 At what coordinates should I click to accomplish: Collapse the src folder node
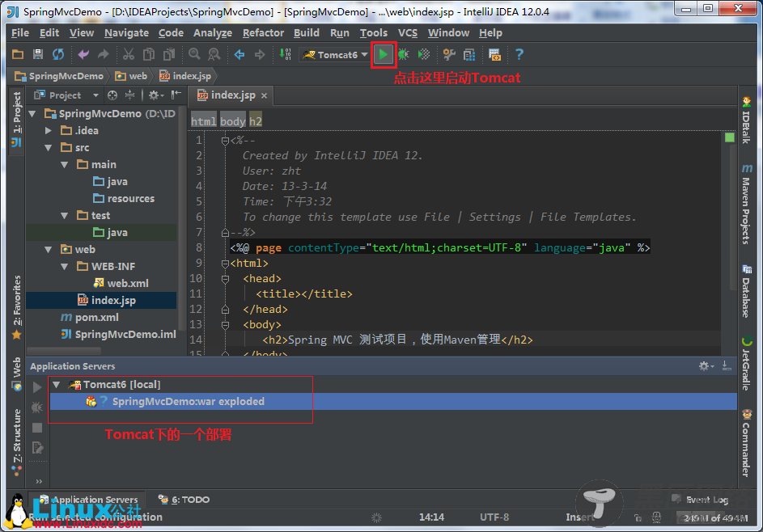tap(49, 147)
